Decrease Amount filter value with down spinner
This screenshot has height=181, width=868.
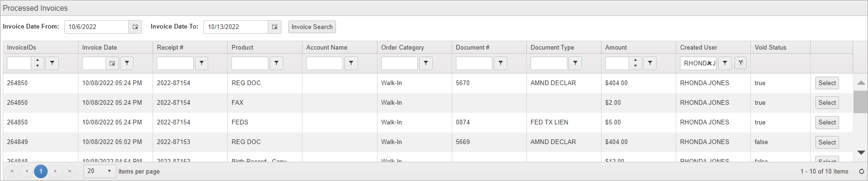[635, 66]
